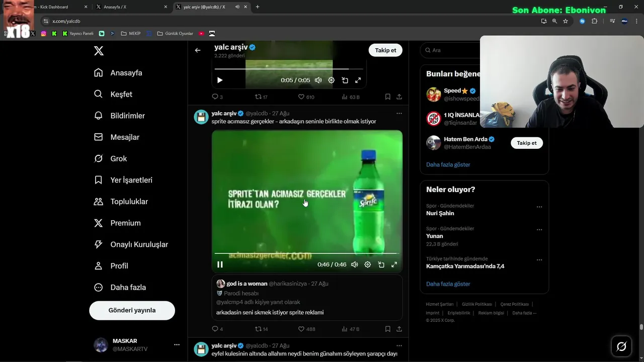
Task: Expand the Daha fazla sidebar menu
Action: (x=120, y=288)
